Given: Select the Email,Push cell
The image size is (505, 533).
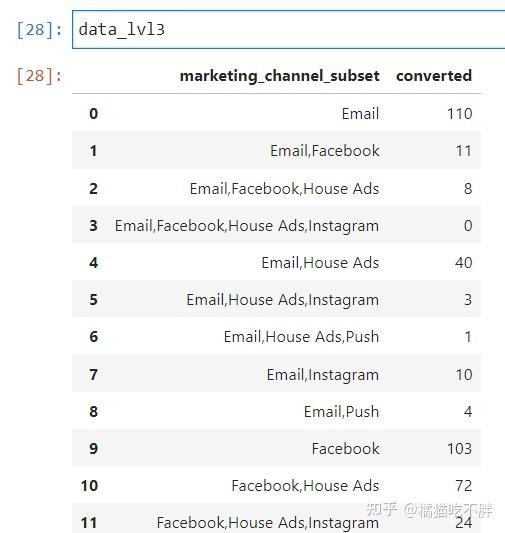Looking at the screenshot, I should point(341,412).
